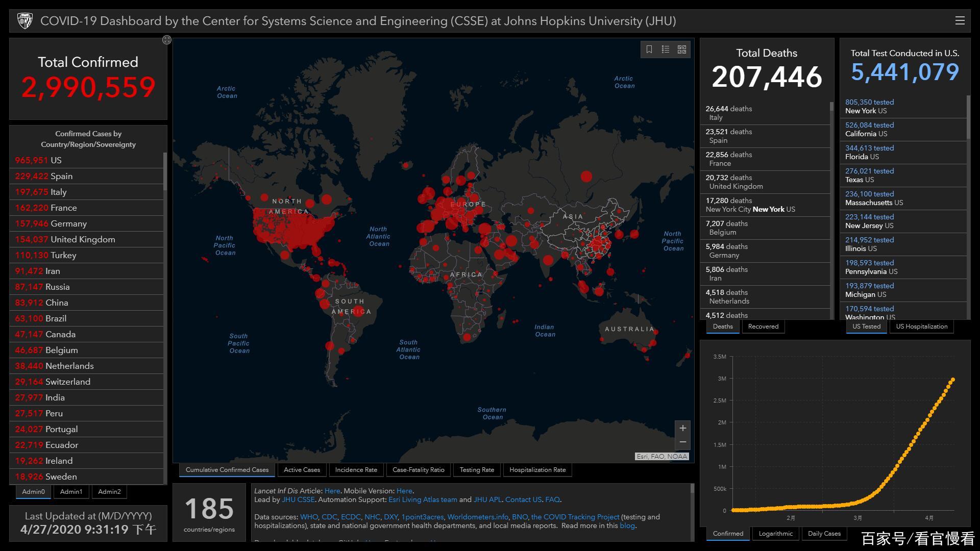Click the map zoom in plus button
The height and width of the screenshot is (551, 980).
click(683, 428)
